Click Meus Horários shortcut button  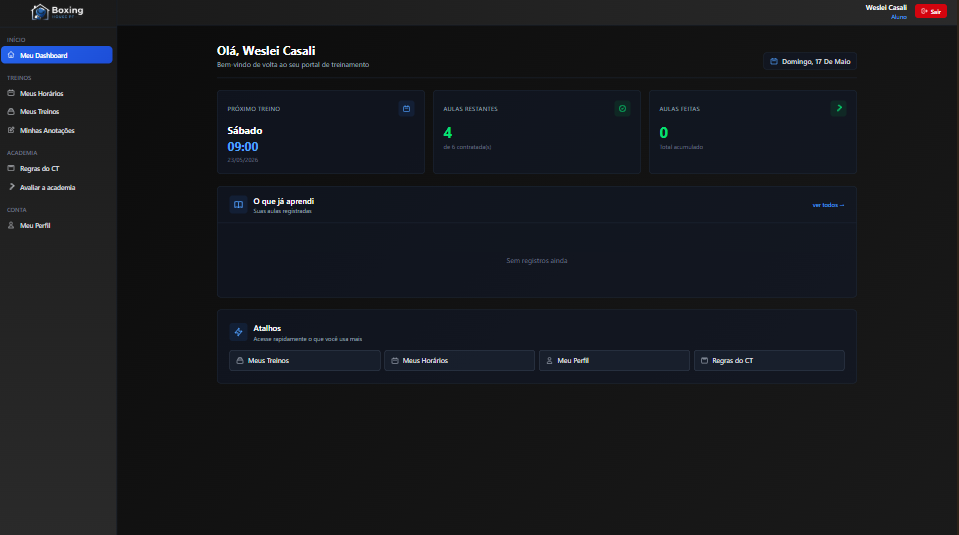[459, 361]
